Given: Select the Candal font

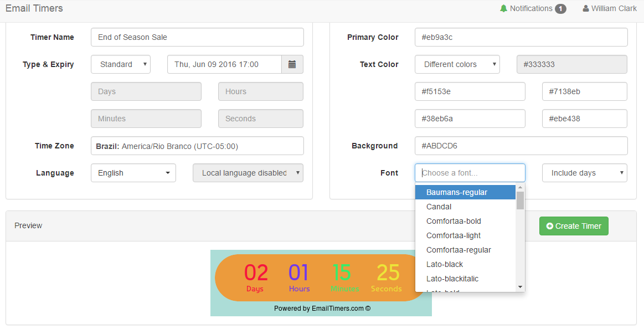Looking at the screenshot, I should [x=439, y=207].
